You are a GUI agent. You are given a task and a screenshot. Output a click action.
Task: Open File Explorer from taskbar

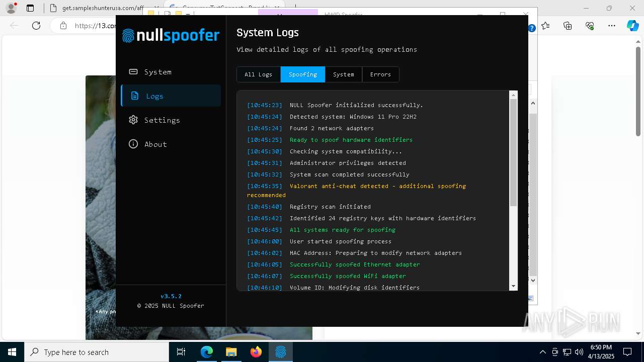click(x=231, y=352)
